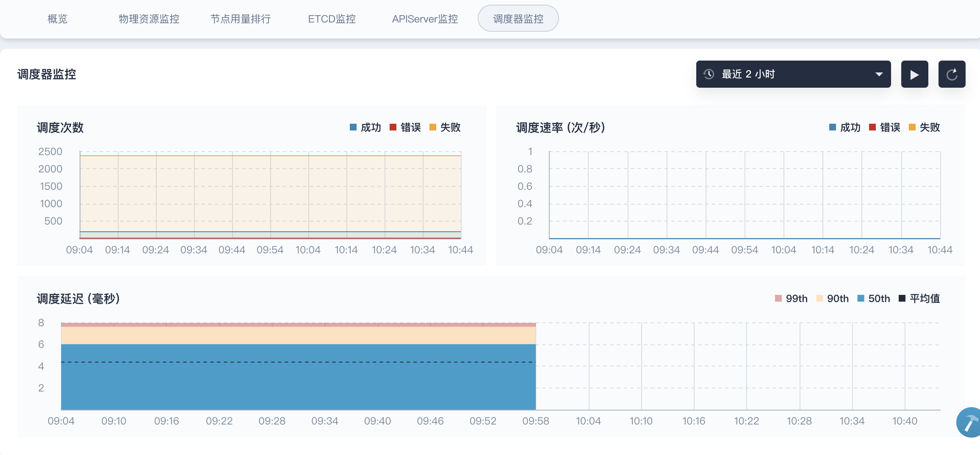Screen dimensions: 980x455
Task: Start auto-refresh with the play button
Action: (915, 74)
